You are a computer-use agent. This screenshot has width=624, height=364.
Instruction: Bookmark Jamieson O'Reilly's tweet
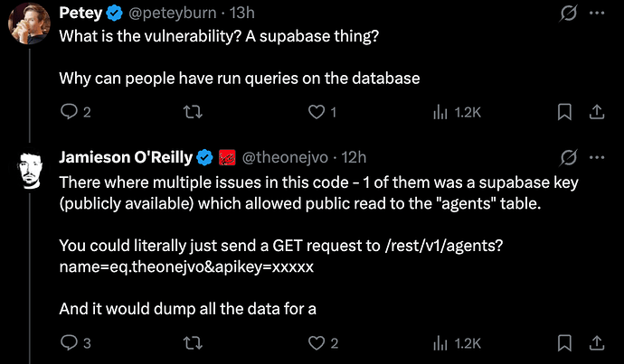tap(563, 342)
